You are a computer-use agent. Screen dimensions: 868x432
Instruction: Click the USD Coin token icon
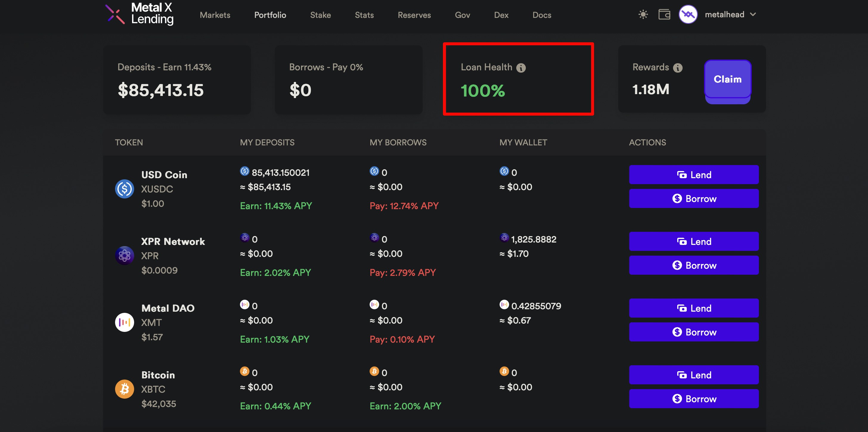tap(124, 189)
